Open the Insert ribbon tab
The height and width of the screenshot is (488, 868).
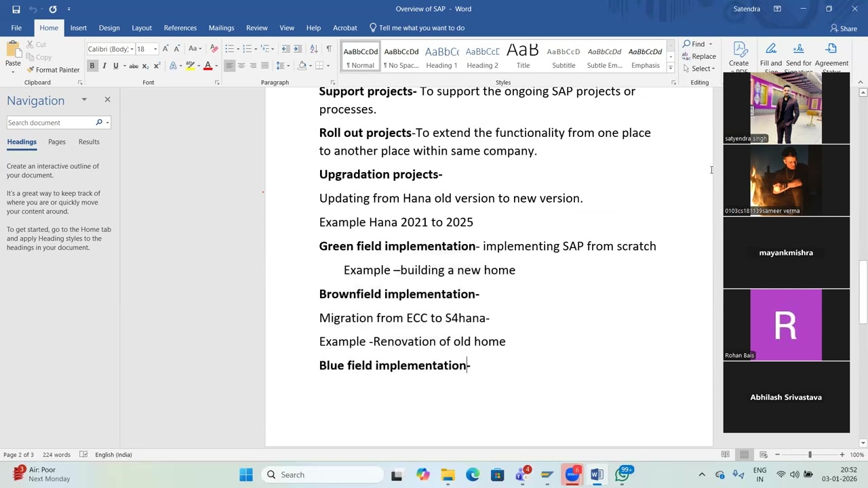coord(79,28)
